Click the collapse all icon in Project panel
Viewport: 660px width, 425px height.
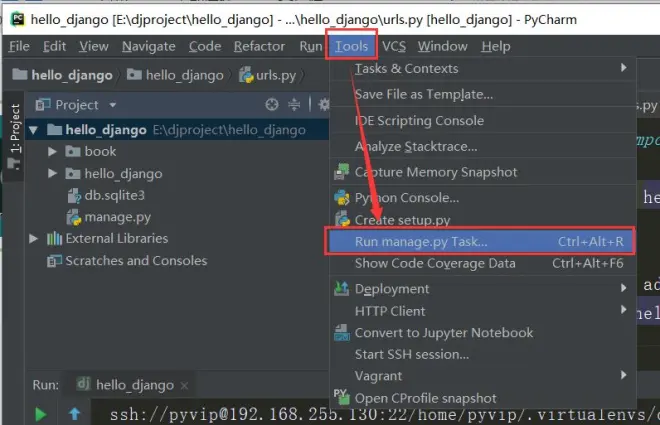[294, 104]
